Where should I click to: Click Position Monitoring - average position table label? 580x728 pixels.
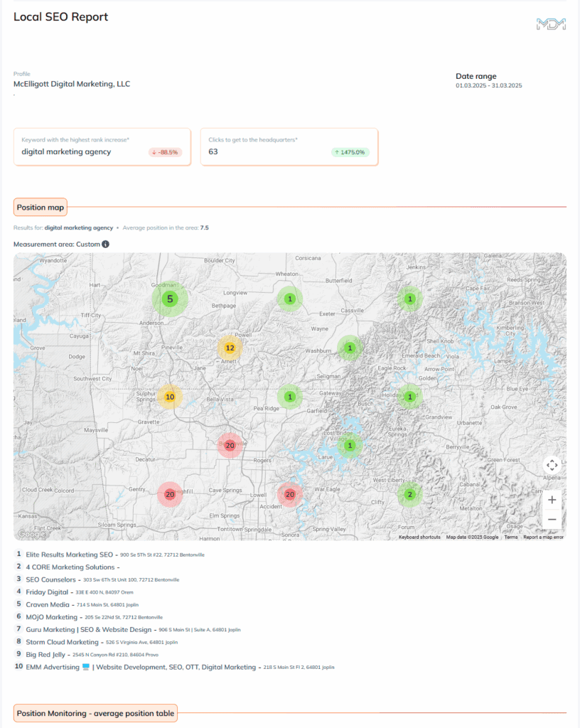click(95, 713)
